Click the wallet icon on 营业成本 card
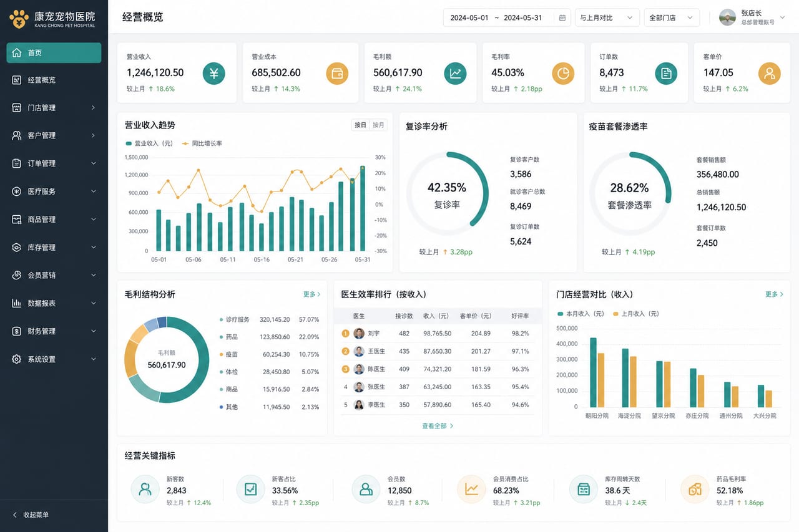799x532 pixels. [337, 74]
